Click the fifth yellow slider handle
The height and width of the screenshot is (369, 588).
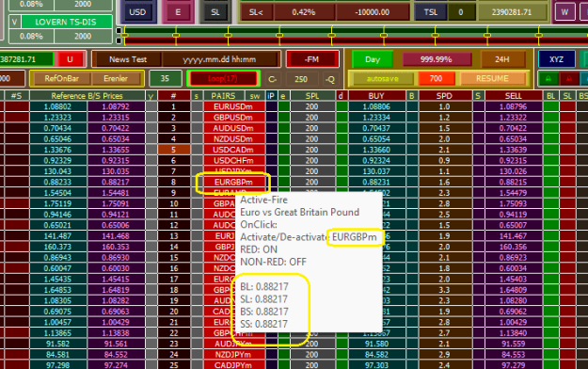pos(332,35)
